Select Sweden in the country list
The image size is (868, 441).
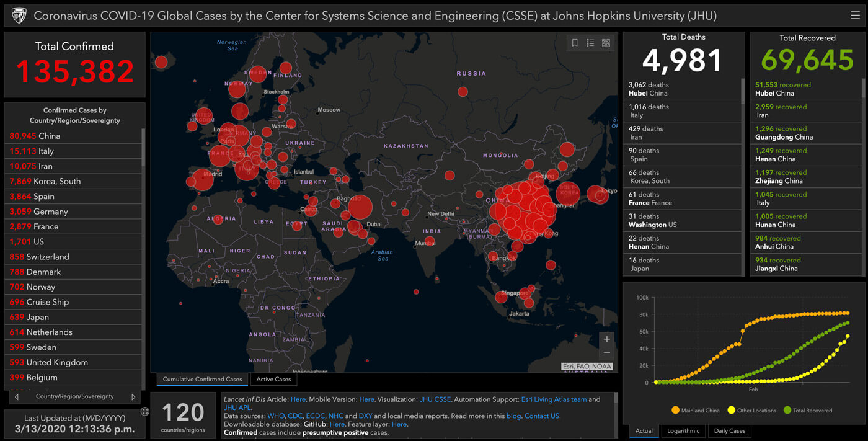[74, 347]
